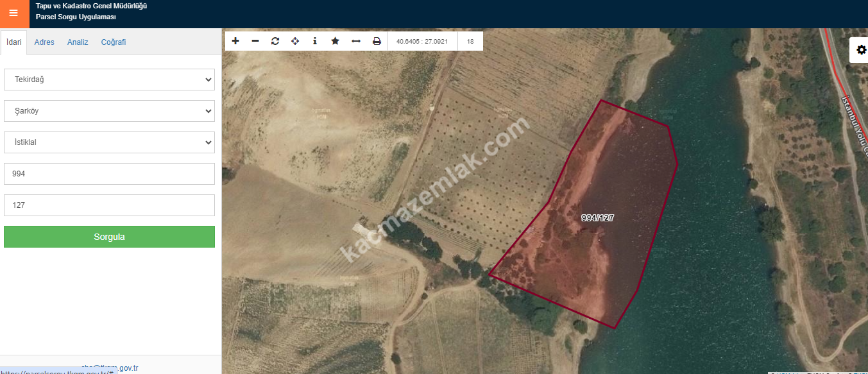Screen dimensions: 868x374
Task: Click the zoom out minus icon
Action: click(x=255, y=41)
